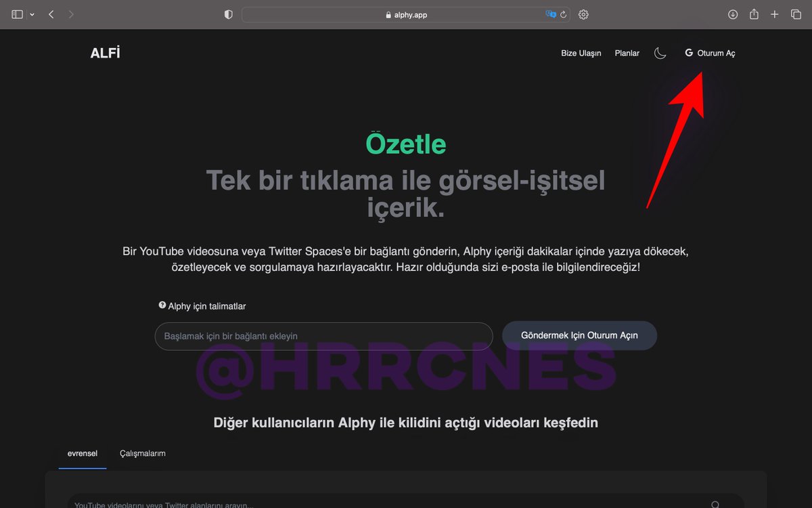Focus the Başlamak için bir bağlantı ekleyin field

323,336
